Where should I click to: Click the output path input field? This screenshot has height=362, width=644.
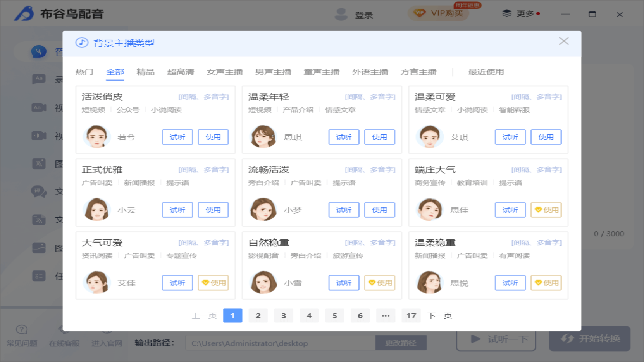coord(279,342)
